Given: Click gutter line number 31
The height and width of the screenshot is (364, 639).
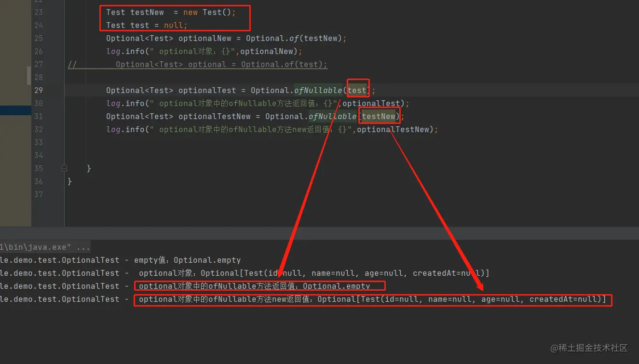Looking at the screenshot, I should tap(39, 116).
